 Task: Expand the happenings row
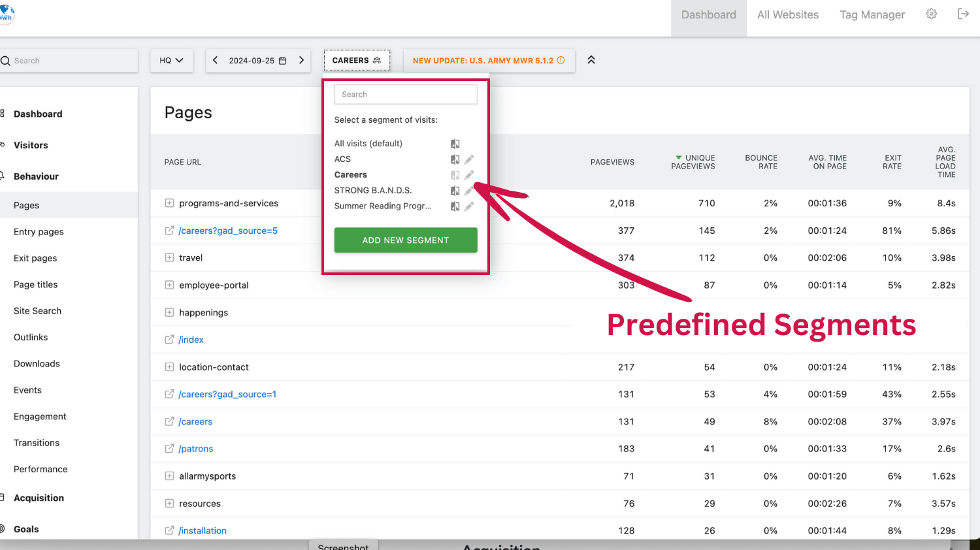(x=169, y=312)
